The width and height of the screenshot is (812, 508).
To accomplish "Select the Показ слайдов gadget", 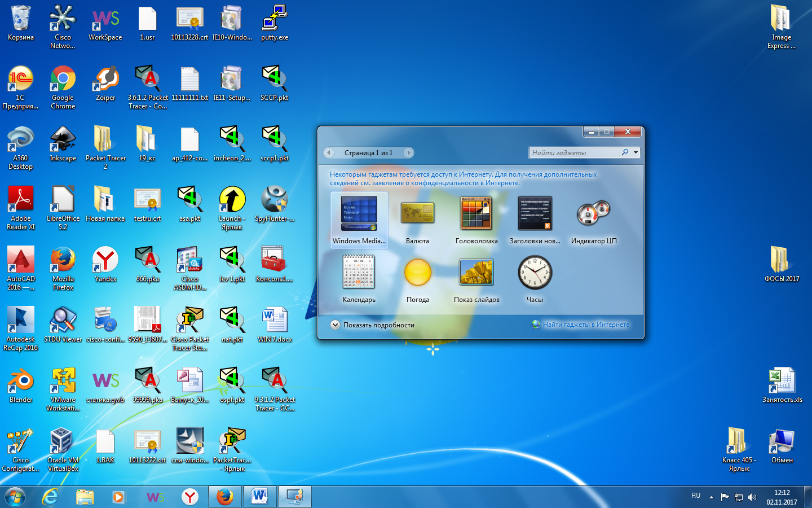I will tap(476, 279).
